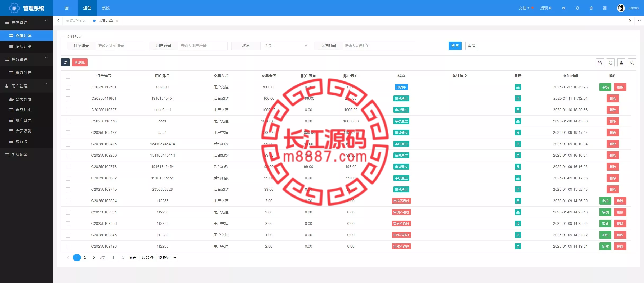Click the 重置 button
The height and width of the screenshot is (283, 644).
(472, 46)
